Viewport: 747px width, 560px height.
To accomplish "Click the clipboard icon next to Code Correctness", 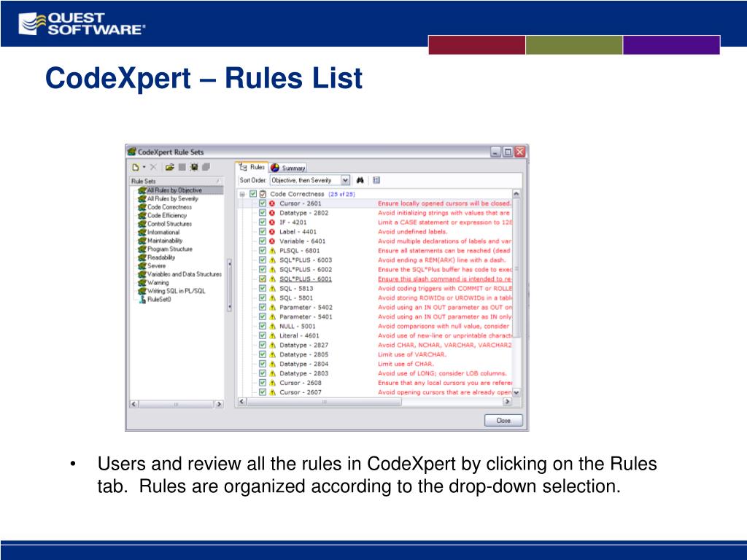I will 263,194.
